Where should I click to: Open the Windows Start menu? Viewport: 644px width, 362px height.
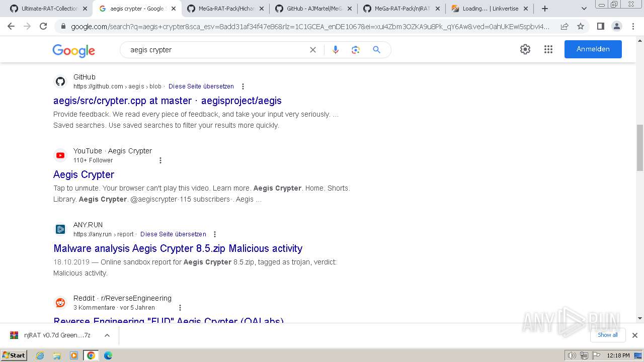point(14,355)
